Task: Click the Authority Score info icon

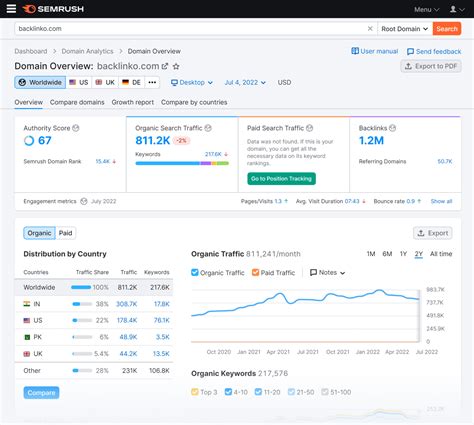Action: click(76, 128)
